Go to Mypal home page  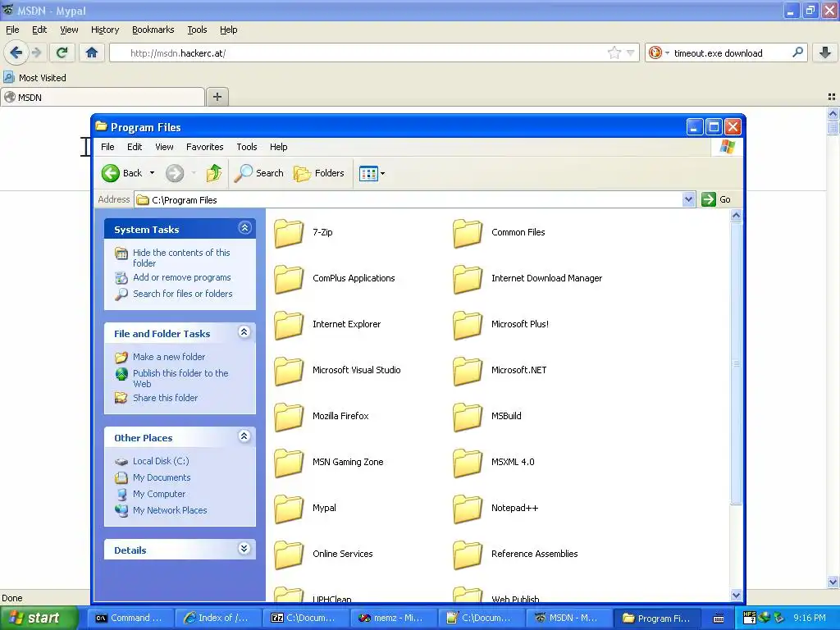[x=92, y=52]
